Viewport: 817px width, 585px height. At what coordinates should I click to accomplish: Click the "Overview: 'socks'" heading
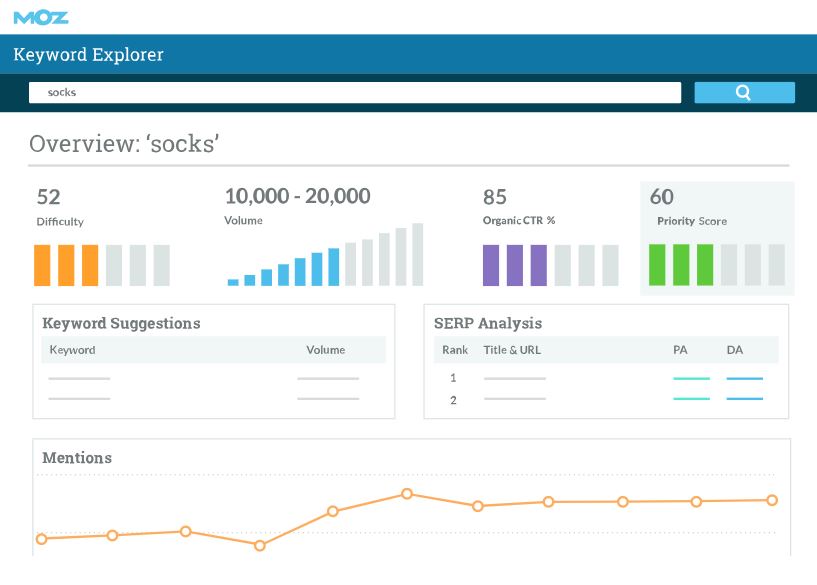coord(124,144)
